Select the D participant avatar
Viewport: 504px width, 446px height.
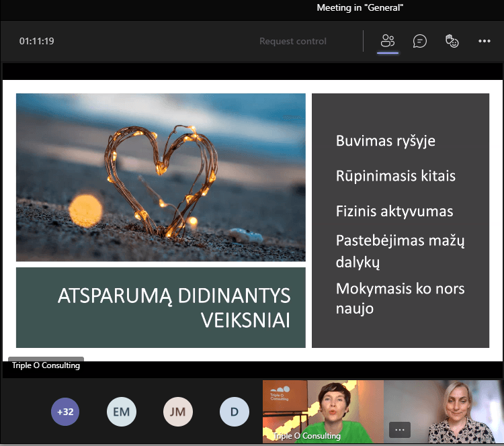[235, 412]
